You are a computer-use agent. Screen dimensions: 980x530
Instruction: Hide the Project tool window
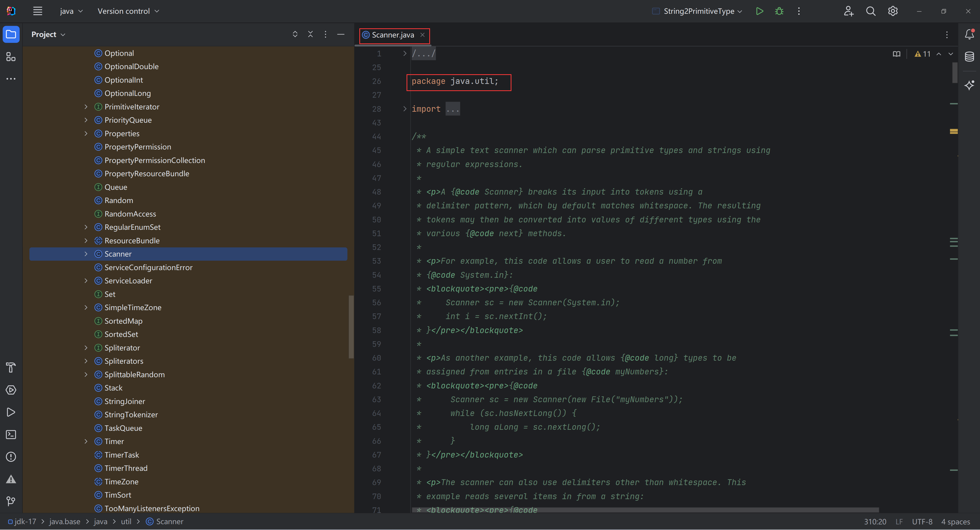click(341, 34)
